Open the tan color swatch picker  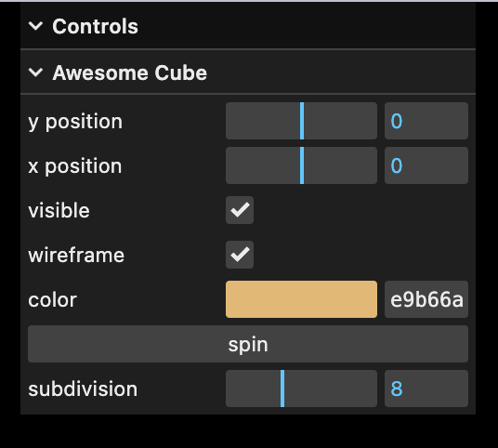point(301,299)
